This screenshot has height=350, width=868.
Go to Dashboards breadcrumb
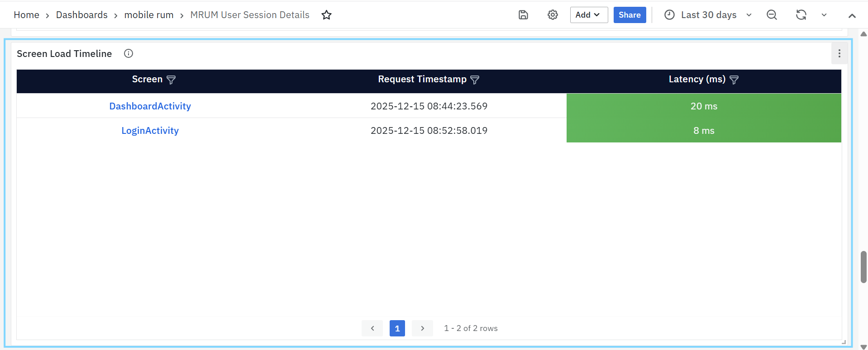[81, 15]
